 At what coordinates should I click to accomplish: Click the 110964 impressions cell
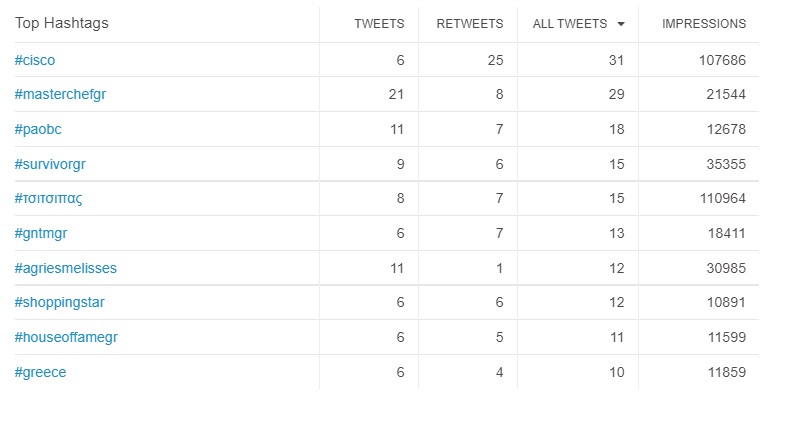pyautogui.click(x=720, y=198)
